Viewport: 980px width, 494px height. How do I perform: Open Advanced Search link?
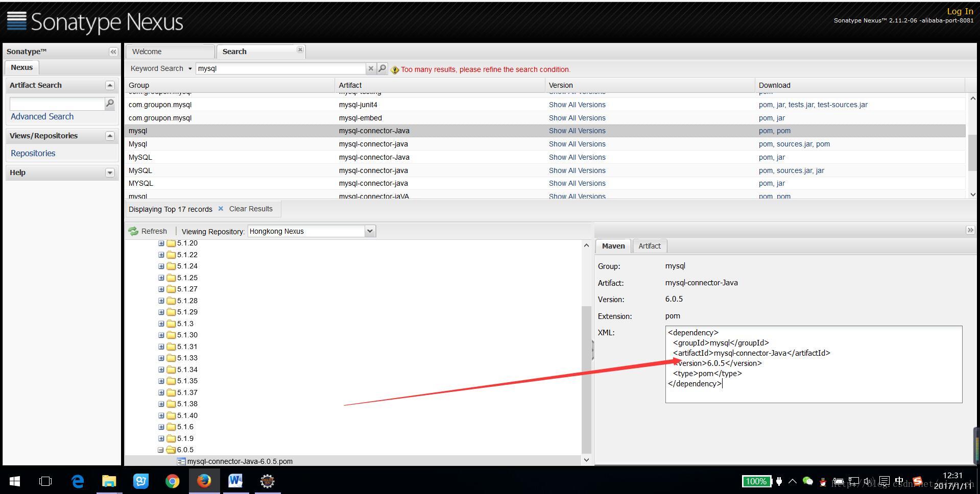click(42, 116)
